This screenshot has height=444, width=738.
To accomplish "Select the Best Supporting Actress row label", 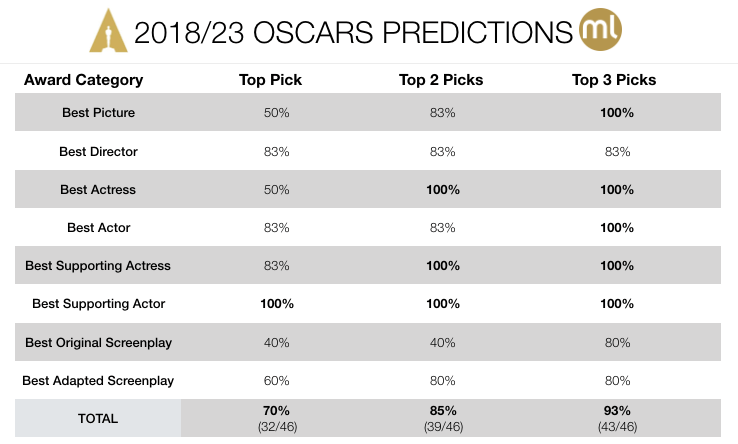I will coord(98,266).
